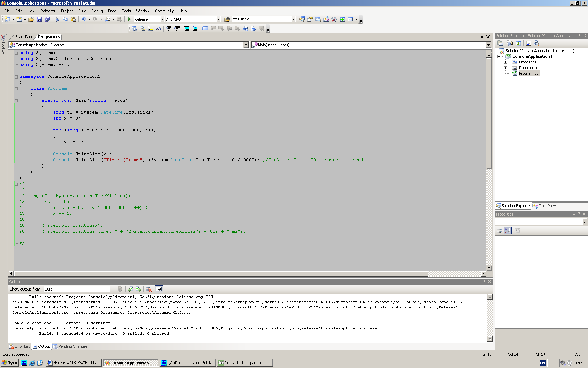Image resolution: width=588 pixels, height=368 pixels.
Task: Click the Decrease Line Indent icon
Action: 169,28
